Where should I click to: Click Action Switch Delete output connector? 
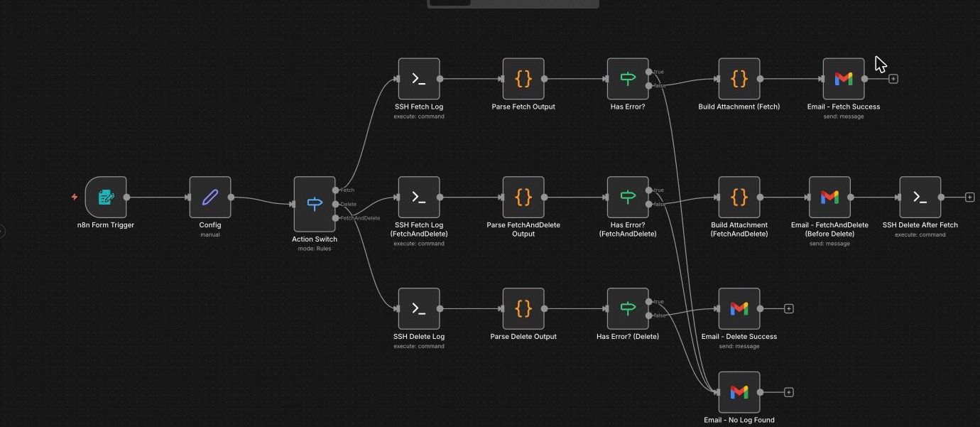(x=336, y=205)
